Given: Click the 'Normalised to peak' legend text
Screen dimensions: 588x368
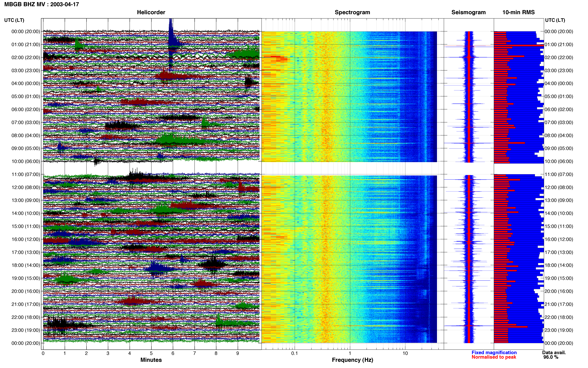Looking at the screenshot, I should (494, 357).
